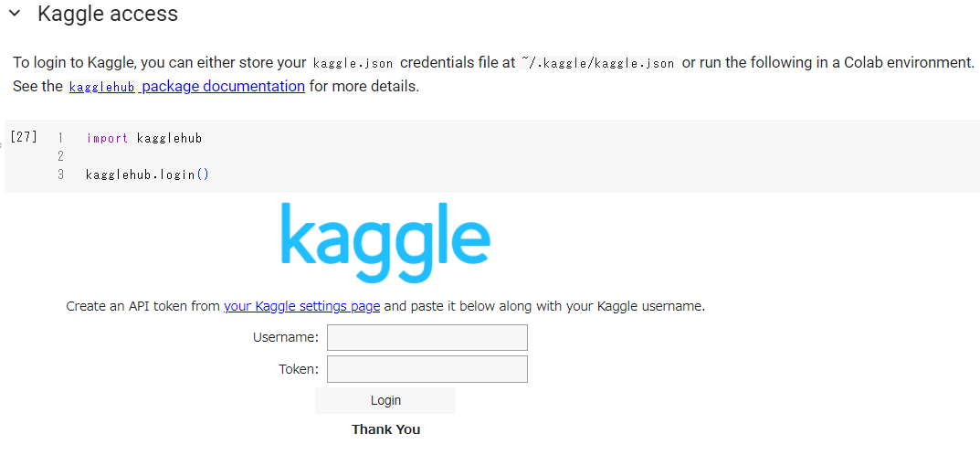Focus the Token input field
This screenshot has width=980, height=455.
427,369
